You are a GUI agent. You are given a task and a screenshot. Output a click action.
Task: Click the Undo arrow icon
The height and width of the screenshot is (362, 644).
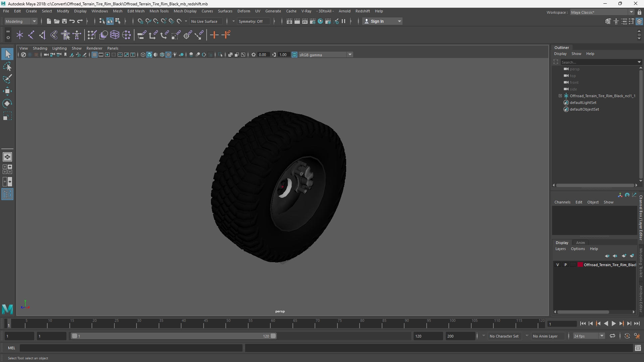[x=72, y=21]
